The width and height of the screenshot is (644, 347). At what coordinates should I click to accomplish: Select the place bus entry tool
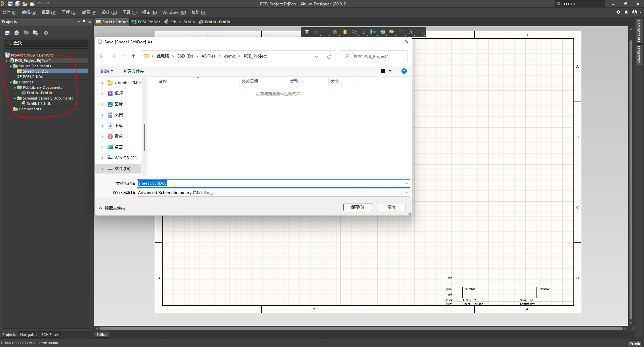[x=373, y=32]
